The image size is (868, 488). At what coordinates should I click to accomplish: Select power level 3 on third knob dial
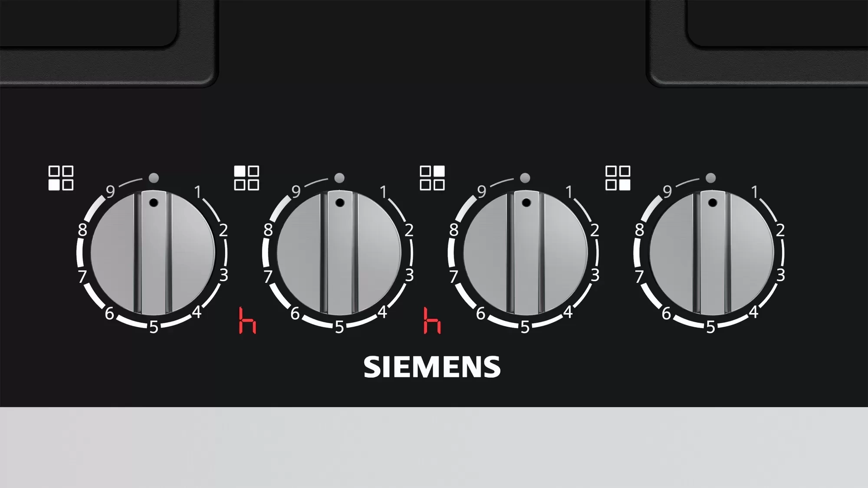coord(595,275)
